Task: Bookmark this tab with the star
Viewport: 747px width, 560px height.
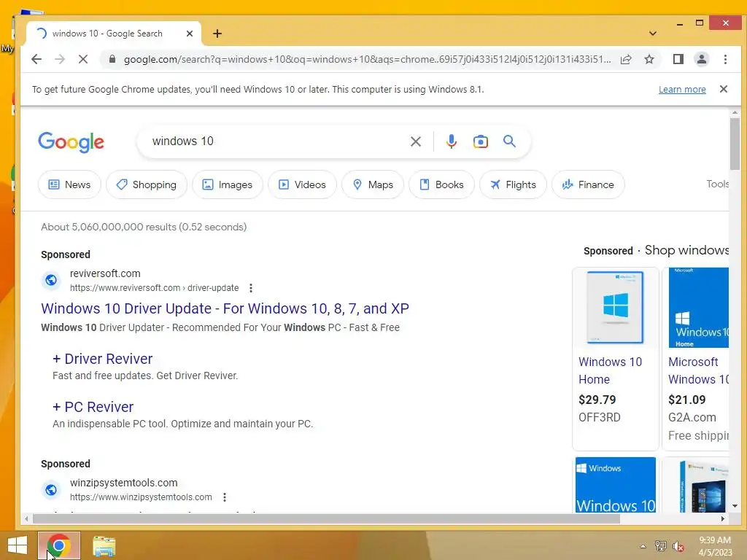Action: pyautogui.click(x=649, y=59)
